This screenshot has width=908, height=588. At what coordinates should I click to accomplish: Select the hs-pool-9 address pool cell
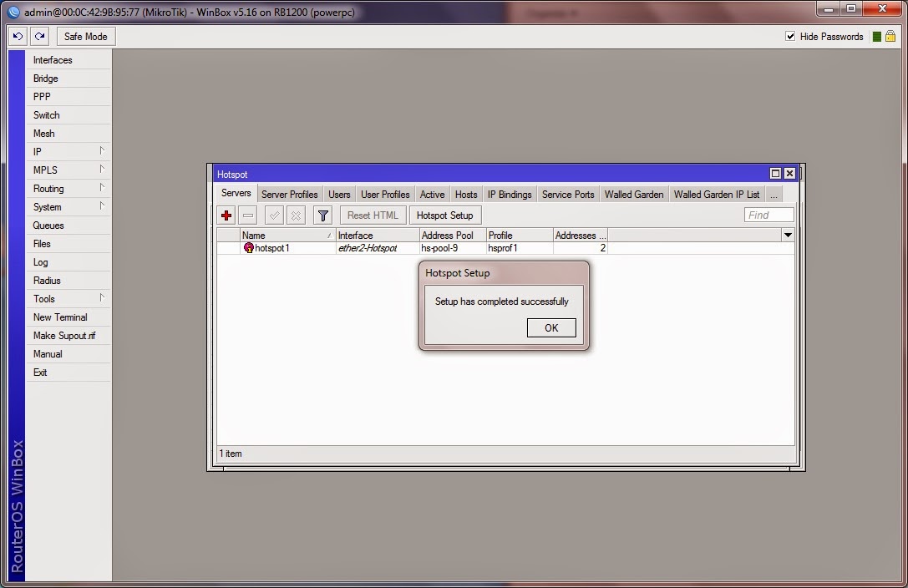click(453, 248)
